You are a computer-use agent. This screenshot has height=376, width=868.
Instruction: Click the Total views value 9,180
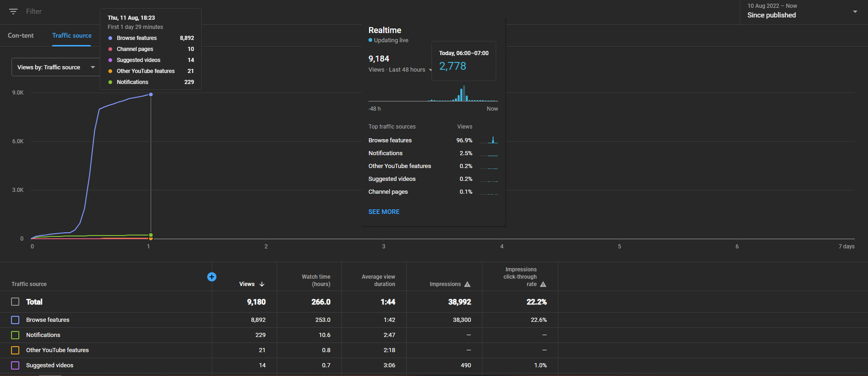[256, 302]
